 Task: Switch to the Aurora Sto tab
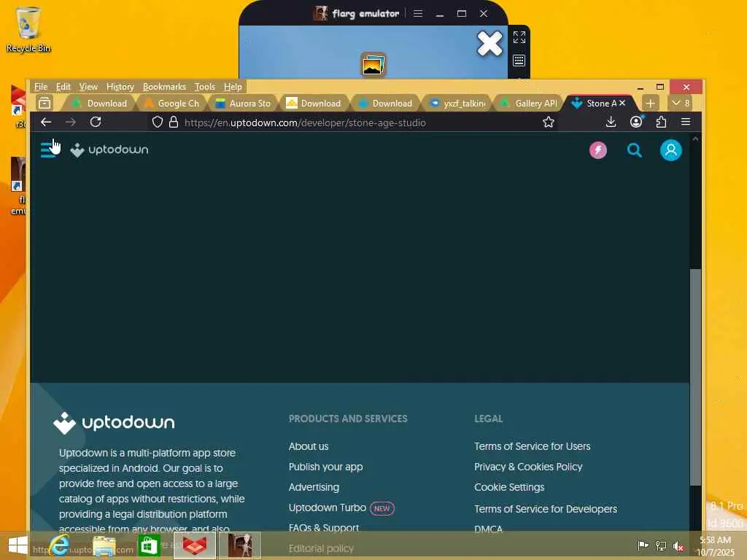click(244, 104)
